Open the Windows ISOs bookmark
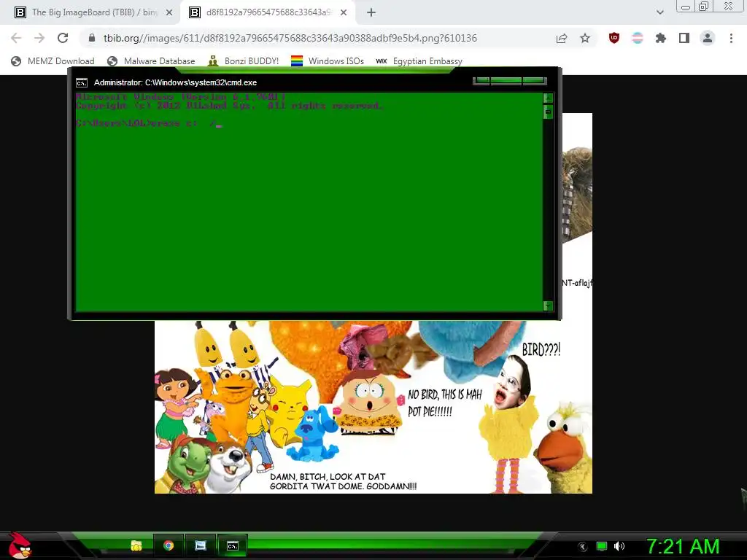Viewport: 747px width, 560px height. pos(328,61)
